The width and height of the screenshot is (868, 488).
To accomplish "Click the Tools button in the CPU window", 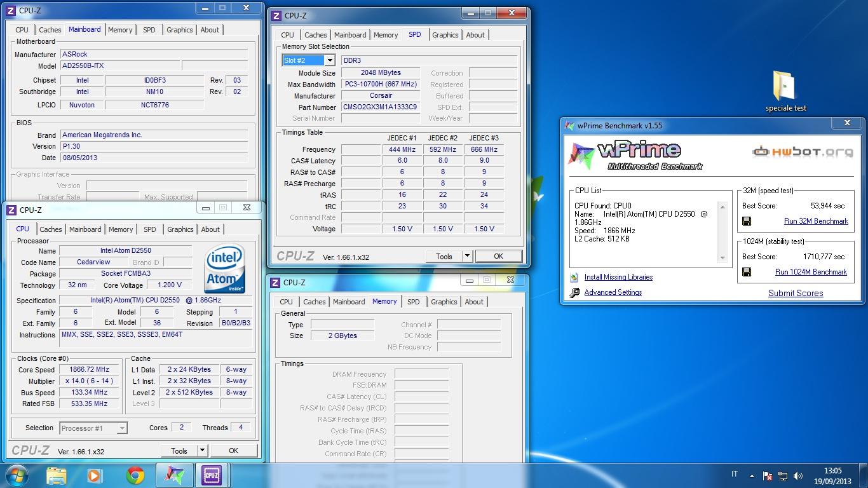I will tap(179, 451).
